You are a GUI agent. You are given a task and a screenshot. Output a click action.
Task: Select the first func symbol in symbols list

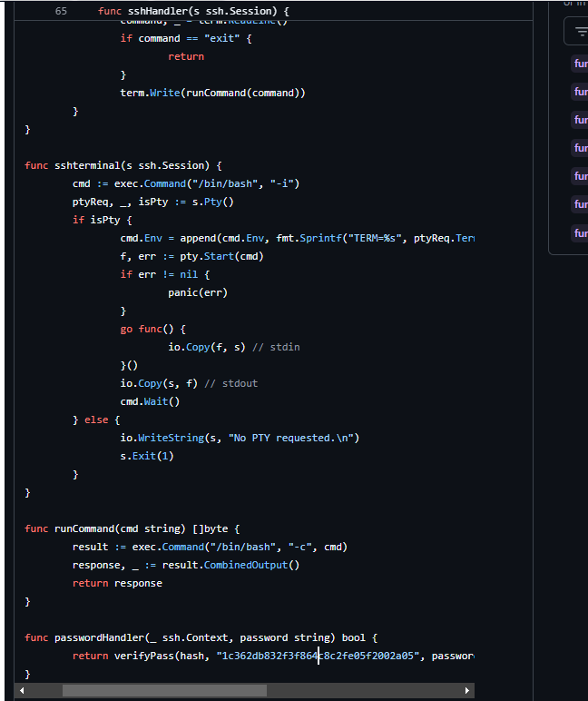coord(580,64)
